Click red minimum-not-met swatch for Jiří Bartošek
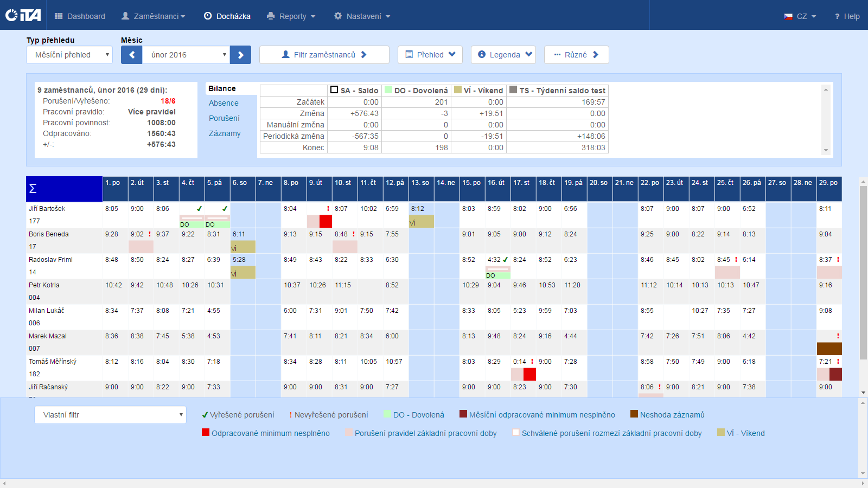 [x=325, y=221]
